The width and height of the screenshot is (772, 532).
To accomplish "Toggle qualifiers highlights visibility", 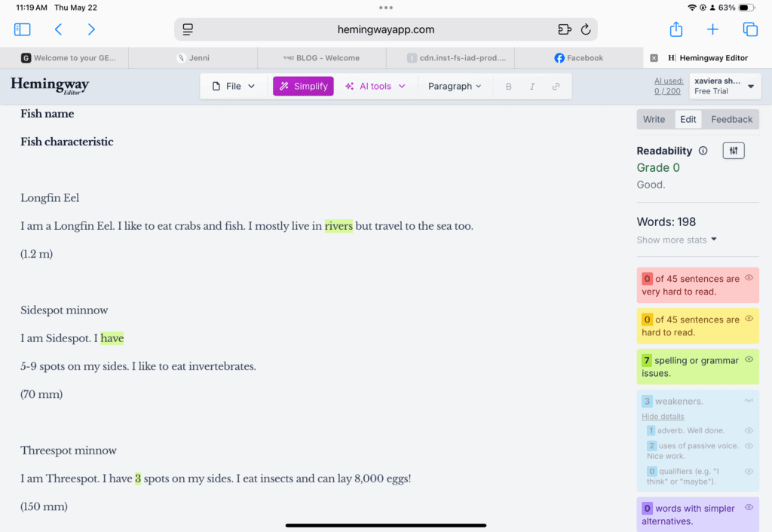I will coord(749,471).
